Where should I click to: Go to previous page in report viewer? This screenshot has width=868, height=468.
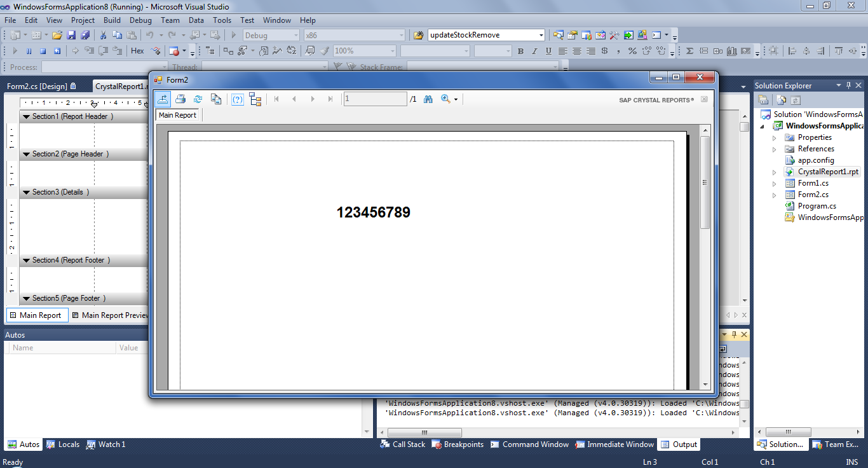[294, 99]
